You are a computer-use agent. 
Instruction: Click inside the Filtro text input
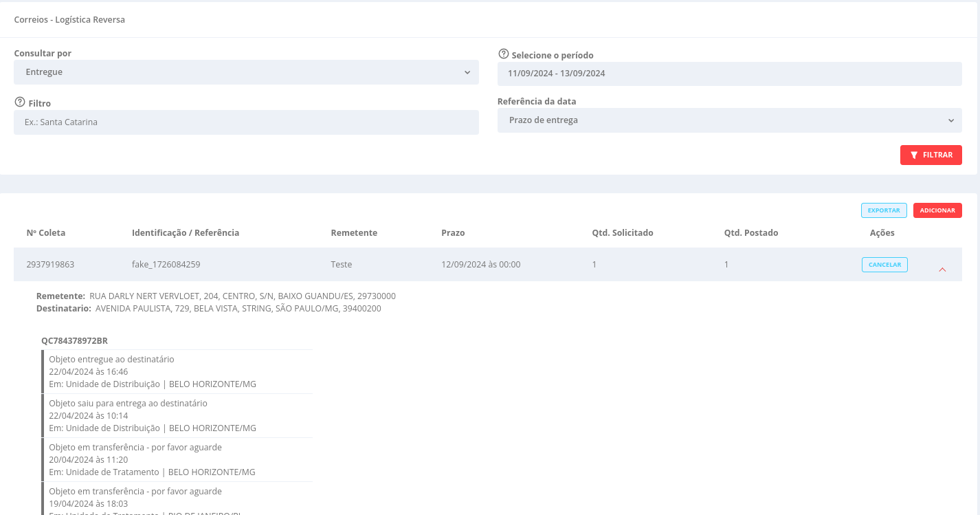tap(246, 122)
